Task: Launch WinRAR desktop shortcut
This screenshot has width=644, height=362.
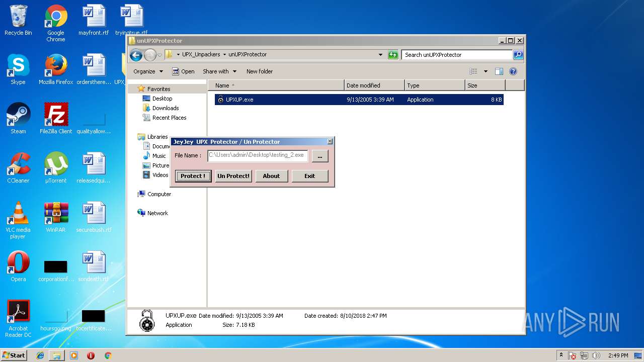Action: (56, 218)
